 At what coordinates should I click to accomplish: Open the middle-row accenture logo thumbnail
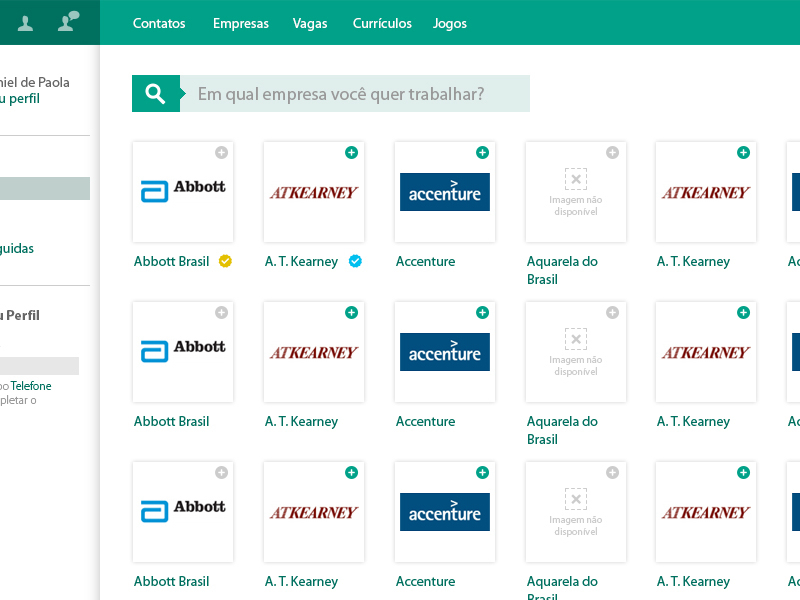[x=444, y=352]
